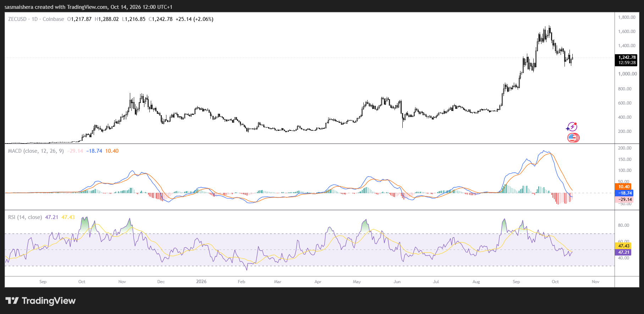Click the RSI legend value 47.21
644x314 pixels.
coord(51,217)
